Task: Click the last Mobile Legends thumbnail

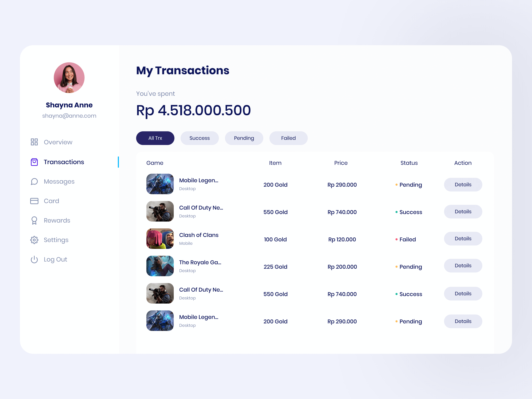Action: (160, 321)
